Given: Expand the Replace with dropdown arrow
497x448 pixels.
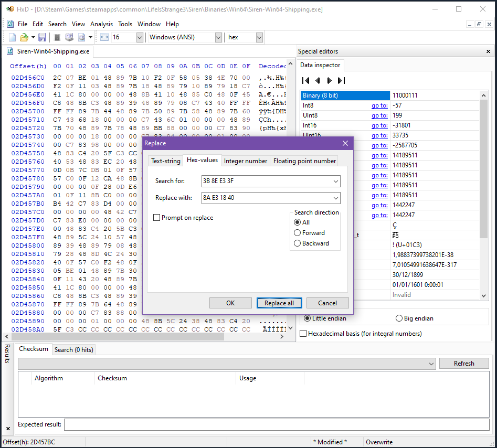Looking at the screenshot, I should pyautogui.click(x=335, y=198).
